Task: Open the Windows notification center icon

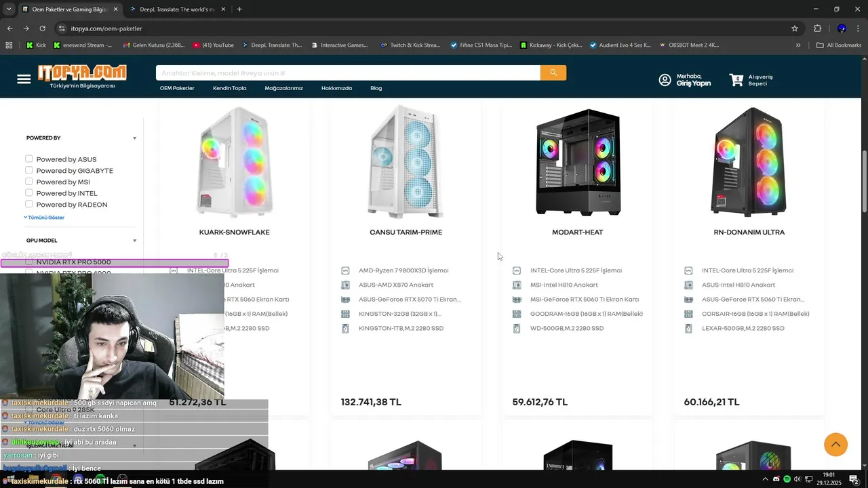Action: pos(854,479)
